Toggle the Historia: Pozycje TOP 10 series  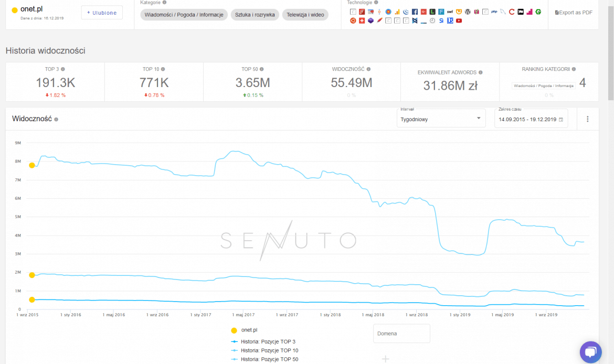(x=264, y=350)
